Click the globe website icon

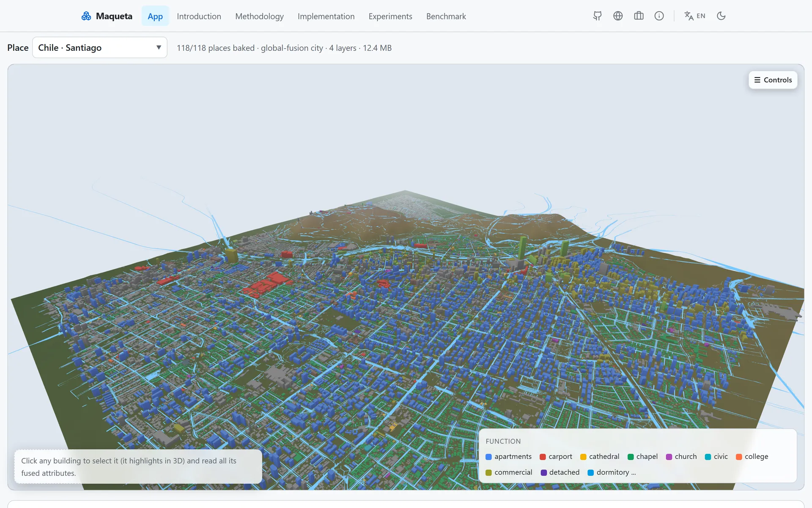pyautogui.click(x=618, y=16)
